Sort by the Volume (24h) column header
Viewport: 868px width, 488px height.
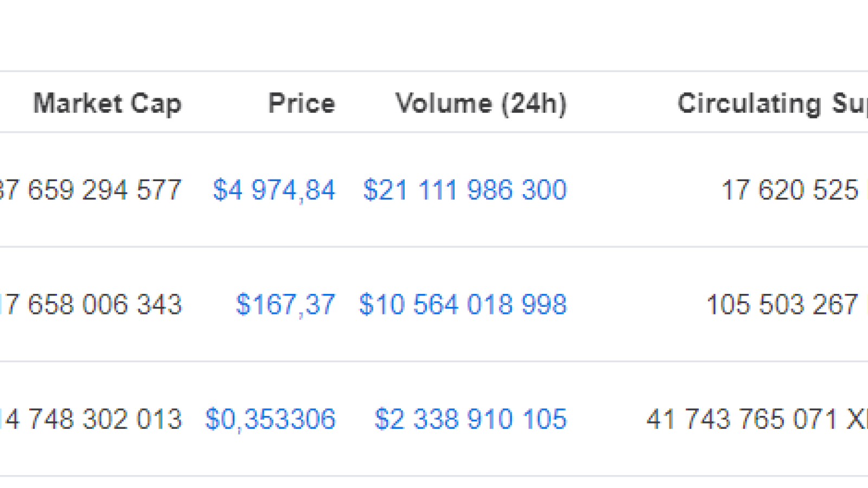(x=481, y=103)
